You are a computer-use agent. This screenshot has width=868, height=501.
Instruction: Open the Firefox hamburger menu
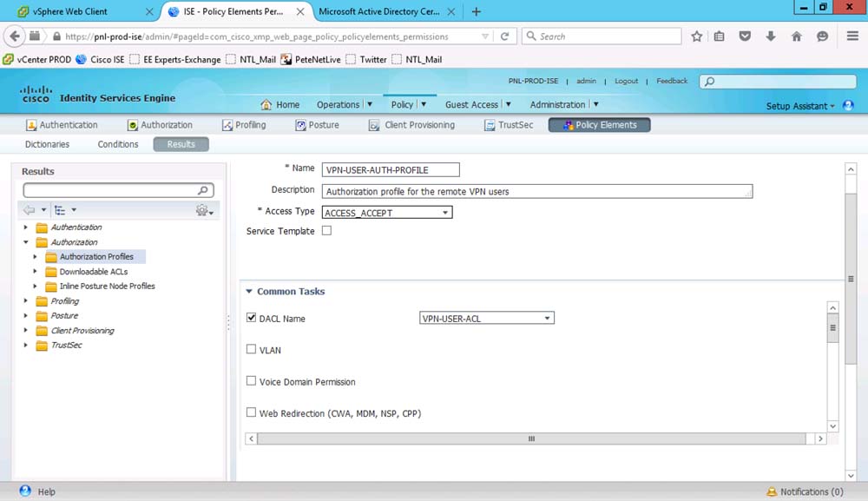click(x=852, y=36)
